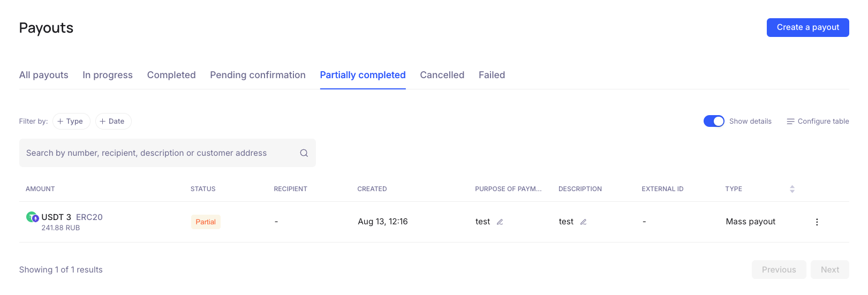The image size is (868, 295).
Task: Switch to the All payouts tab
Action: point(44,75)
